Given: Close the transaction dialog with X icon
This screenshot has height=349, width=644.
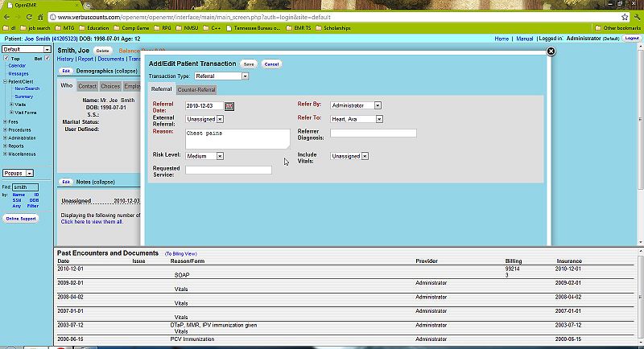Looking at the screenshot, I should 551,51.
